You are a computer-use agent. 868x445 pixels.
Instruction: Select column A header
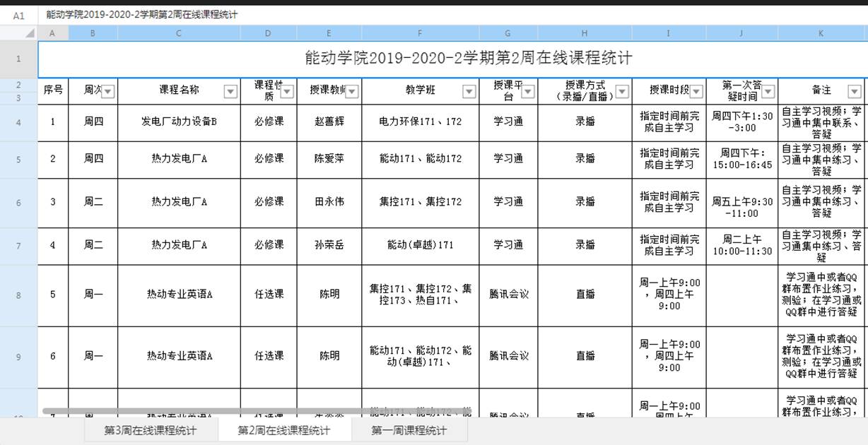(53, 33)
